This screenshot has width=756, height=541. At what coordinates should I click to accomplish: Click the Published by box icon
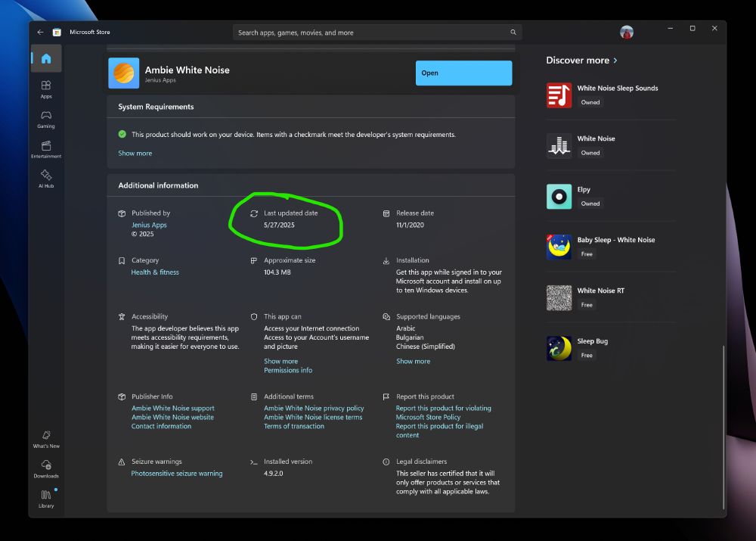point(122,213)
